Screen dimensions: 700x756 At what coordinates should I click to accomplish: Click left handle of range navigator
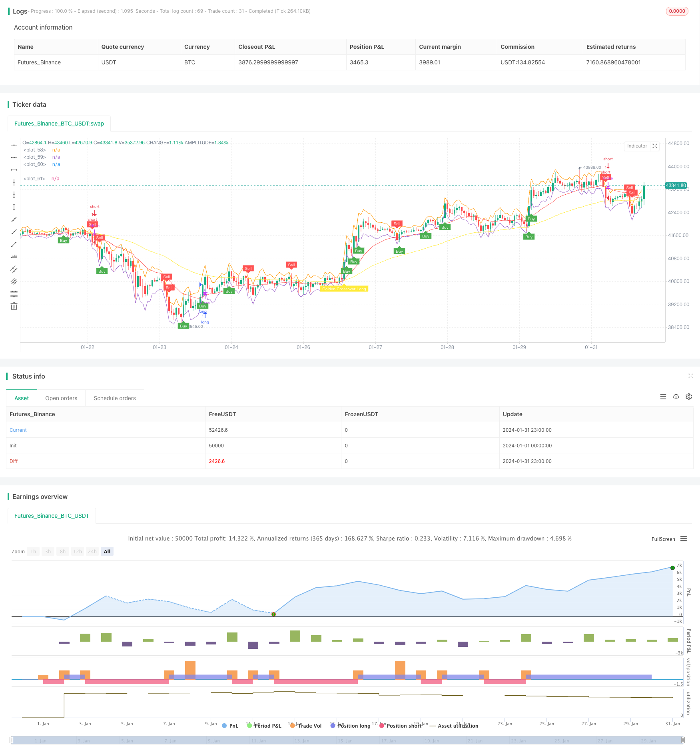12,740
